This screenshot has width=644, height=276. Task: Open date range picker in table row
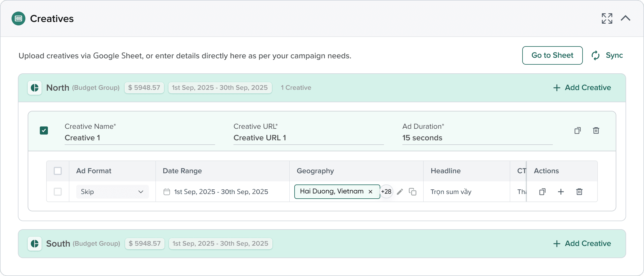click(216, 192)
